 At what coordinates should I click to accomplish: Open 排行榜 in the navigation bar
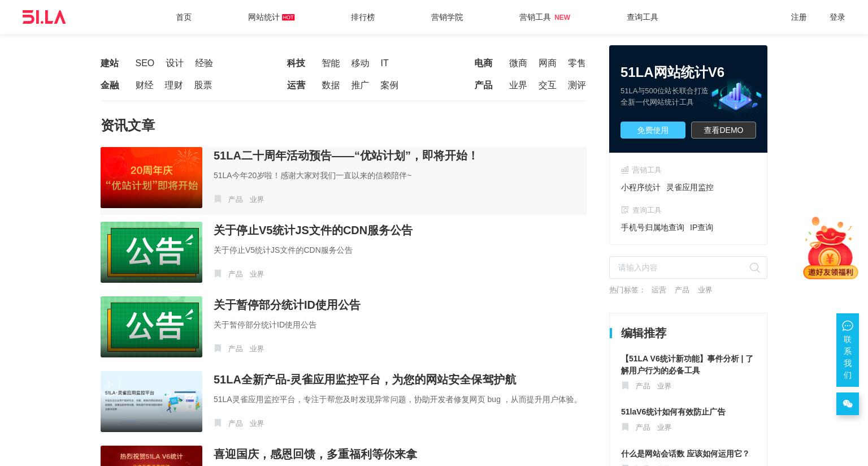click(x=363, y=17)
